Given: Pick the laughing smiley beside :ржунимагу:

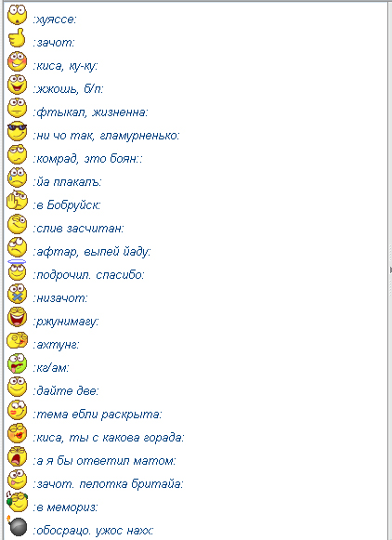Looking at the screenshot, I should tap(17, 317).
